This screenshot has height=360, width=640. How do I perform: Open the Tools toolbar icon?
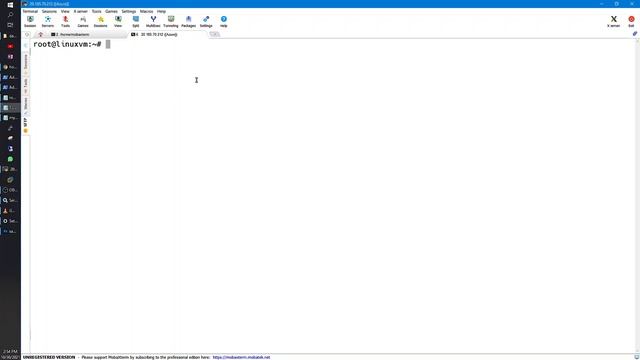tap(65, 21)
